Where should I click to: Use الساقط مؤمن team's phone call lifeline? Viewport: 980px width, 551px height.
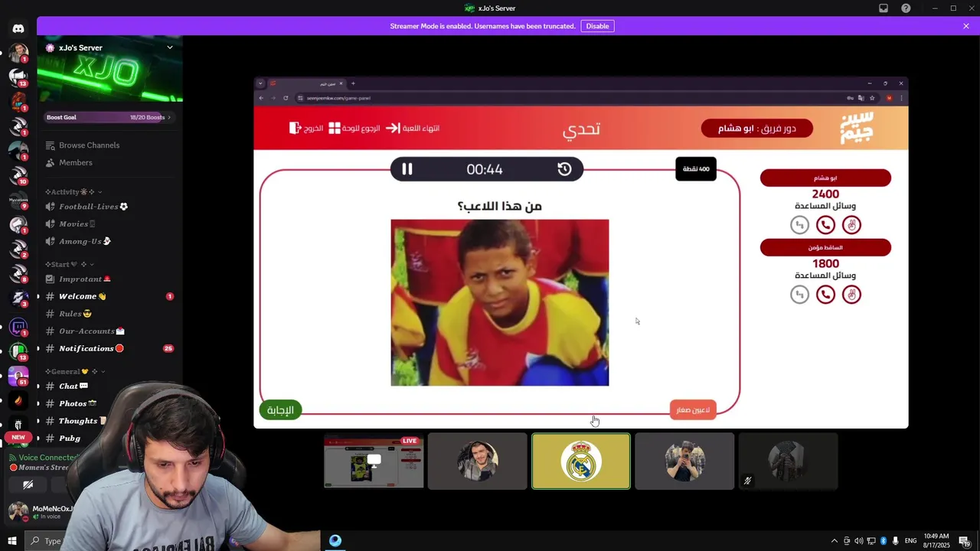[x=825, y=295]
